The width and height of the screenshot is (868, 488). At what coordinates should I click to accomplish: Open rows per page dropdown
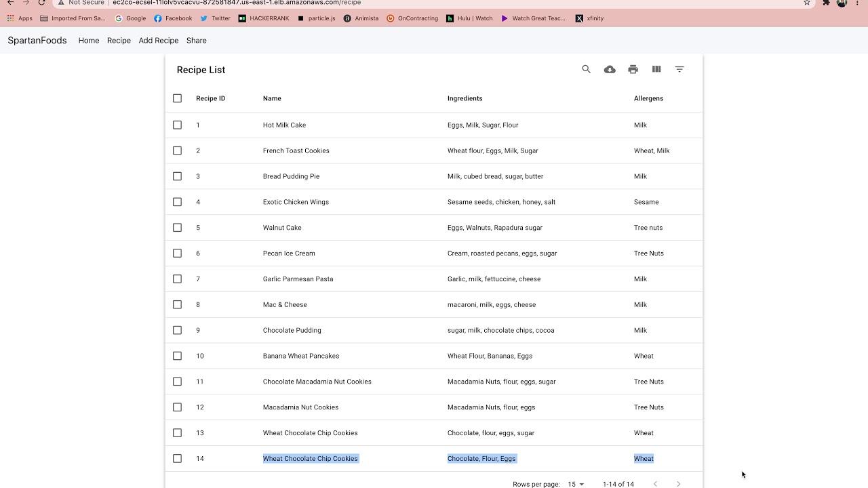click(x=576, y=484)
